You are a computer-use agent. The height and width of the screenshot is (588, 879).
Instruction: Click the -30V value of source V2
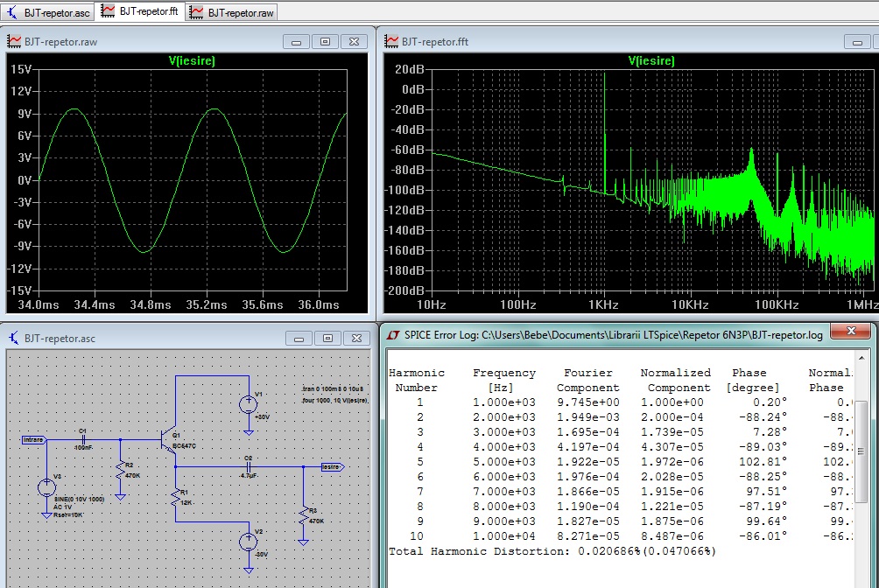tap(262, 555)
